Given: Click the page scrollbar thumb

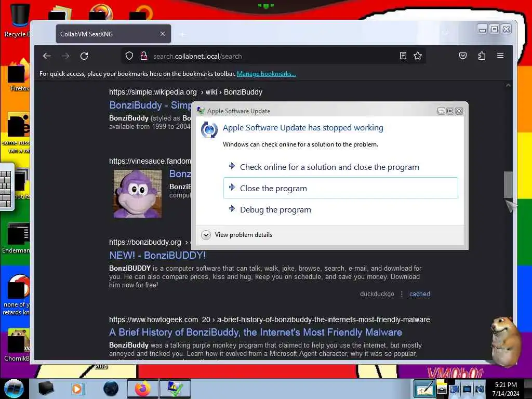Looking at the screenshot, I should click(508, 184).
